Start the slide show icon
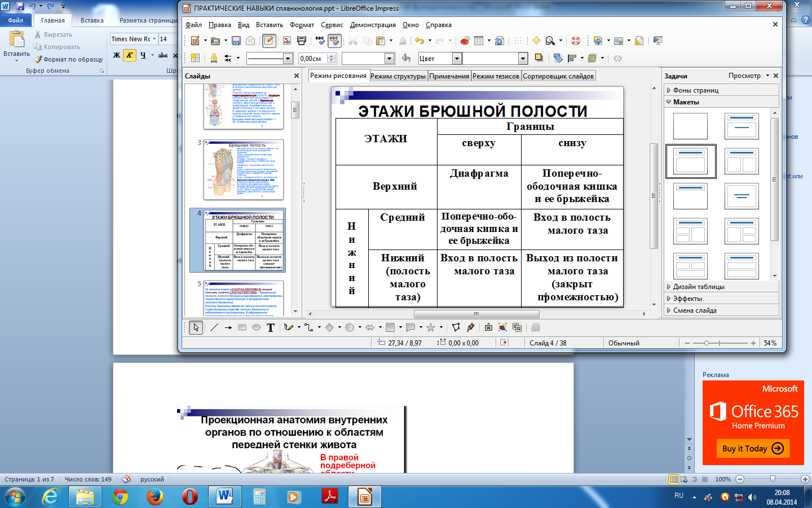The height and width of the screenshot is (508, 812). [x=657, y=41]
